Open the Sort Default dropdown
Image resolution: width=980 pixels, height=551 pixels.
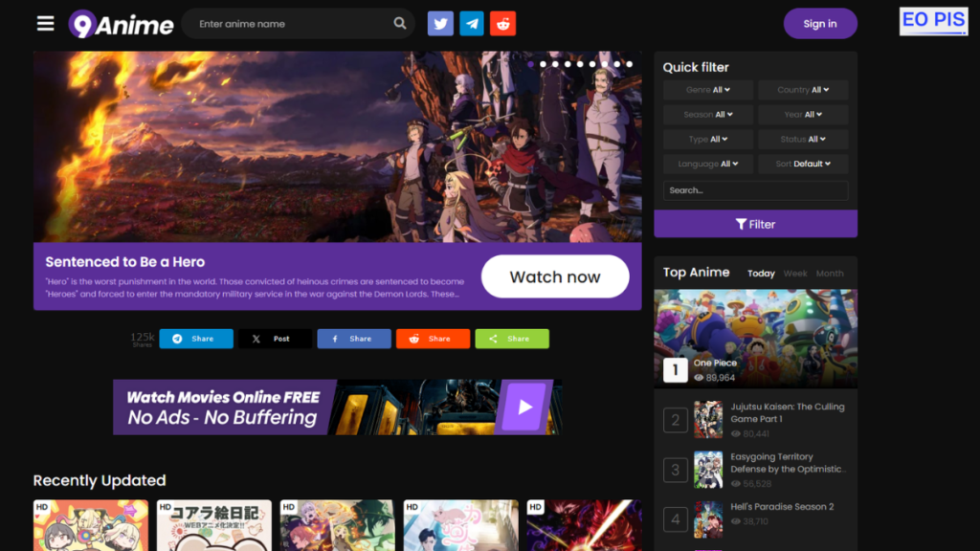(x=803, y=165)
